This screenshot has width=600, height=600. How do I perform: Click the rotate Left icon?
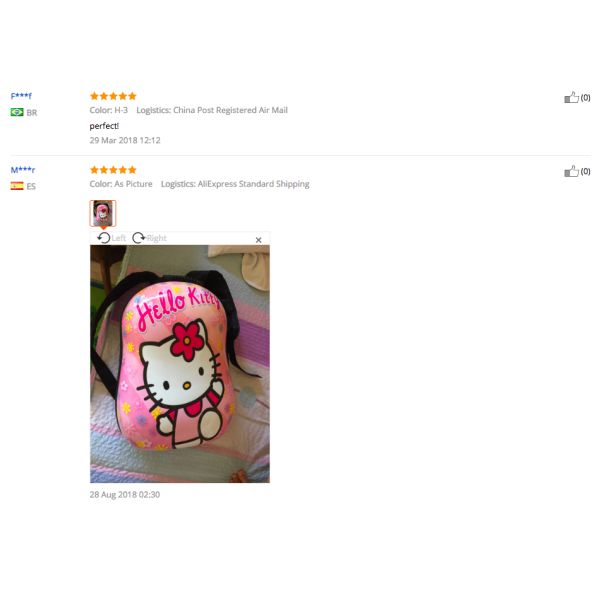pyautogui.click(x=103, y=238)
